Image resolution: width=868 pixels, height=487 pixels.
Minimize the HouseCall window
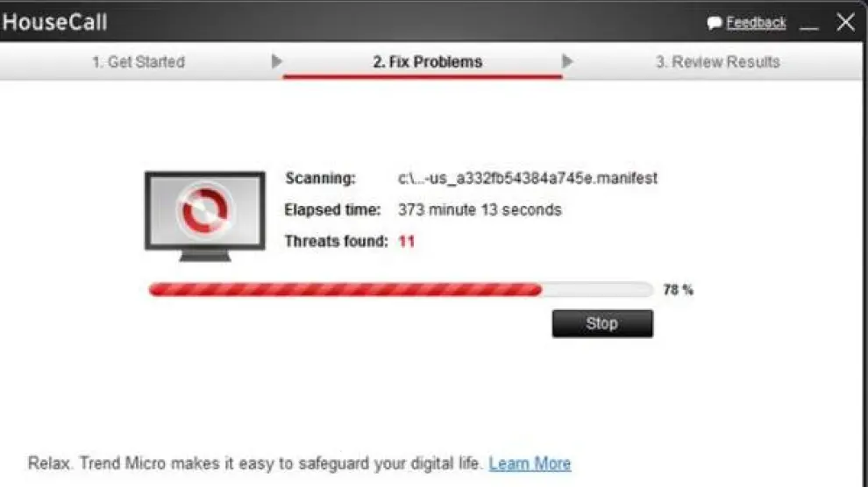[808, 26]
